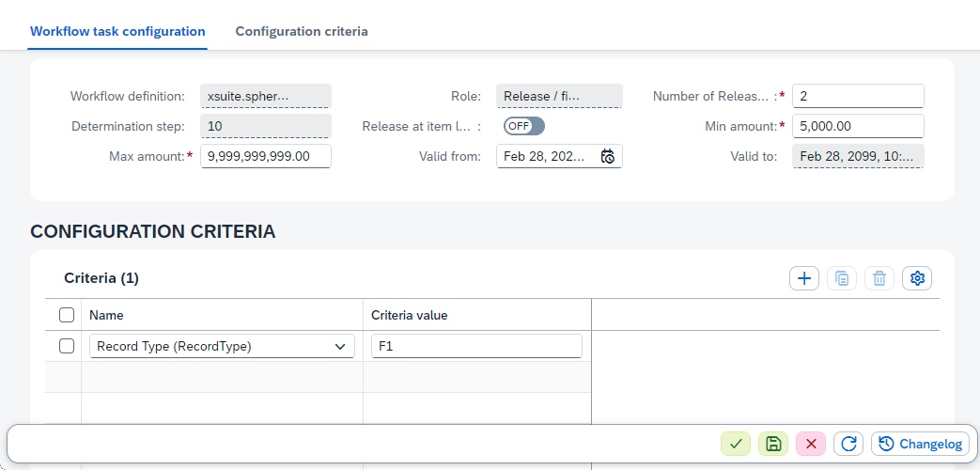This screenshot has height=470, width=980.
Task: Click the Criteria value field containing F1
Action: point(476,347)
